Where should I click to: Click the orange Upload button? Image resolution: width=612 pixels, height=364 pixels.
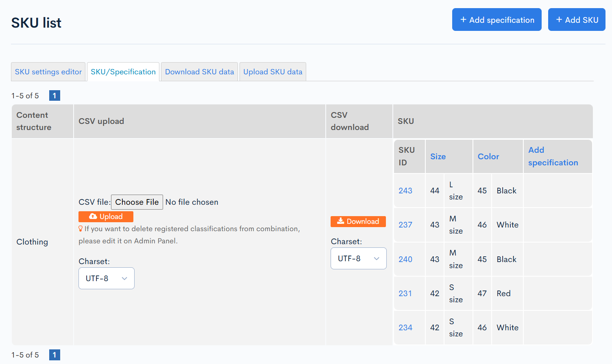(x=106, y=217)
